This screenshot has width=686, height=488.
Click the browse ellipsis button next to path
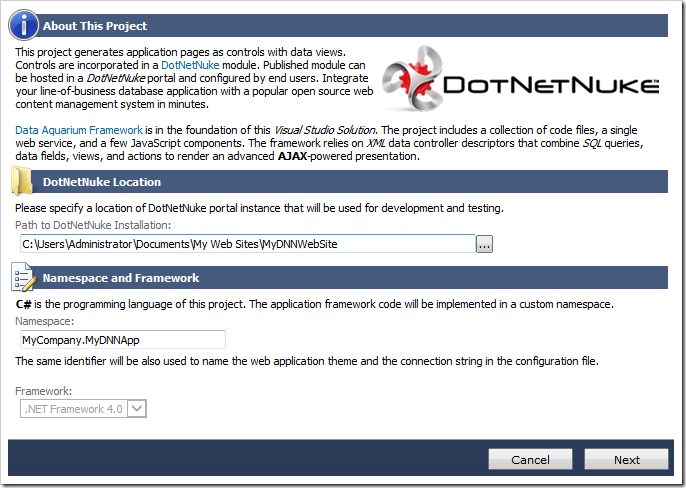(484, 244)
